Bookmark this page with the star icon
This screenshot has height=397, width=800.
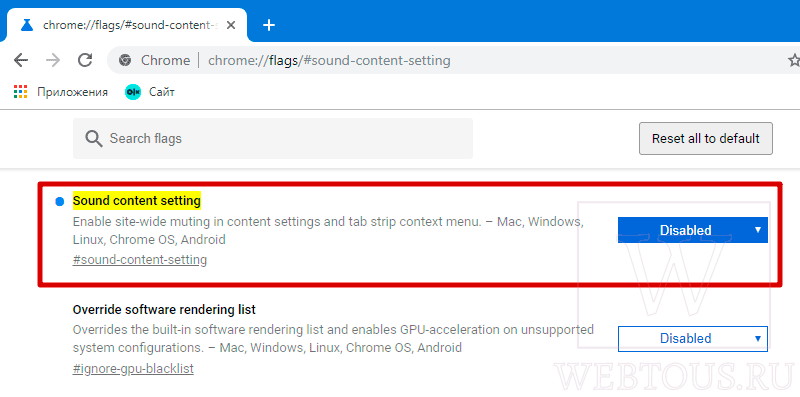click(x=794, y=61)
